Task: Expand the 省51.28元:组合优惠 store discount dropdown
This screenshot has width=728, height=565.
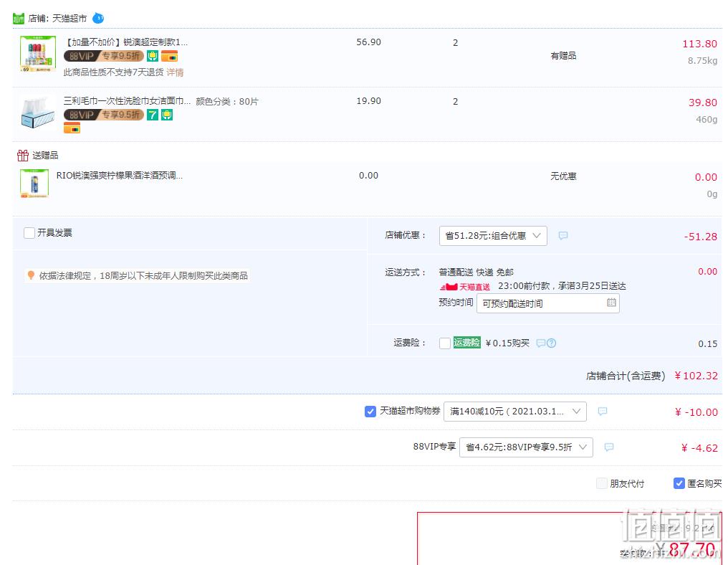Action: click(493, 236)
